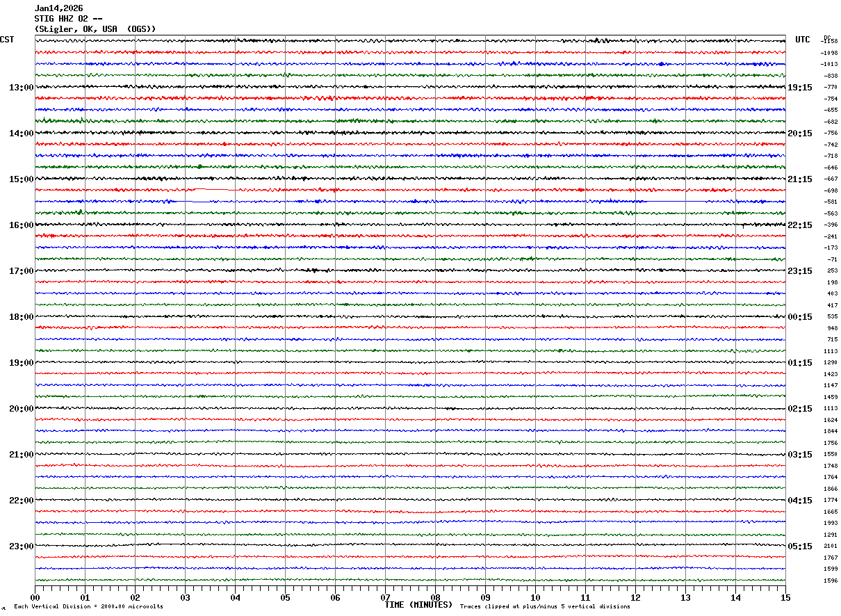Select the 21:00 CST time label

tap(21, 455)
